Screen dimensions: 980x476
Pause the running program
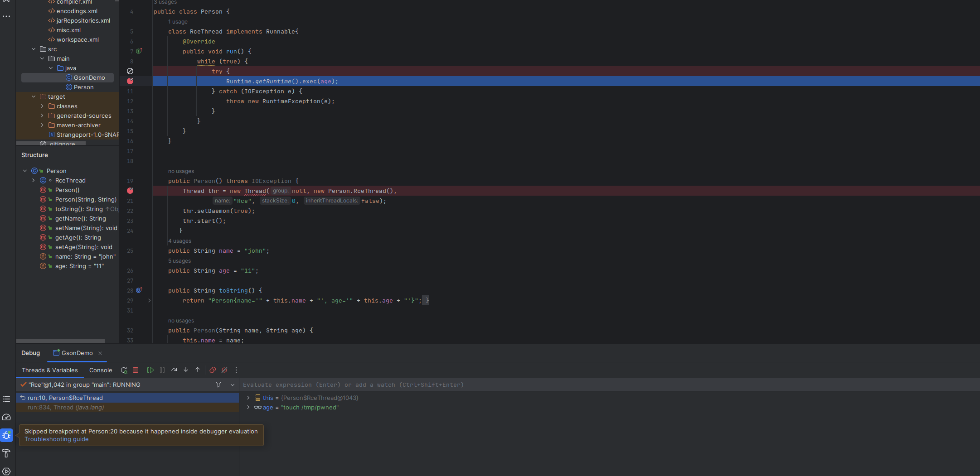(162, 370)
